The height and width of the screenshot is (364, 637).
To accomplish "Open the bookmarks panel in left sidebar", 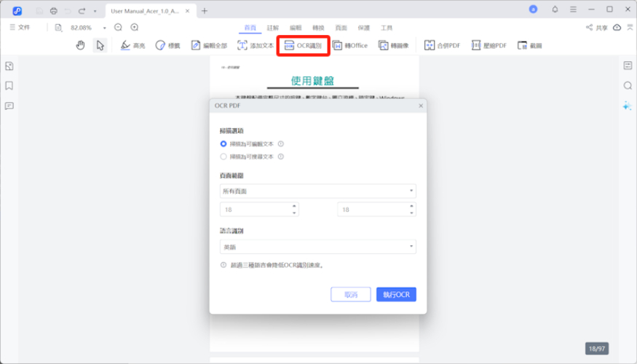I will (9, 86).
